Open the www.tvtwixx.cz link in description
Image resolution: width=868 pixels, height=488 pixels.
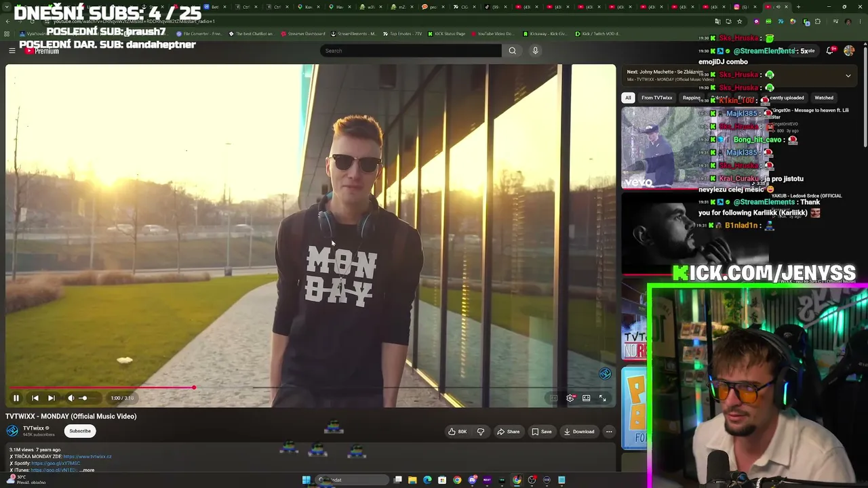87,457
